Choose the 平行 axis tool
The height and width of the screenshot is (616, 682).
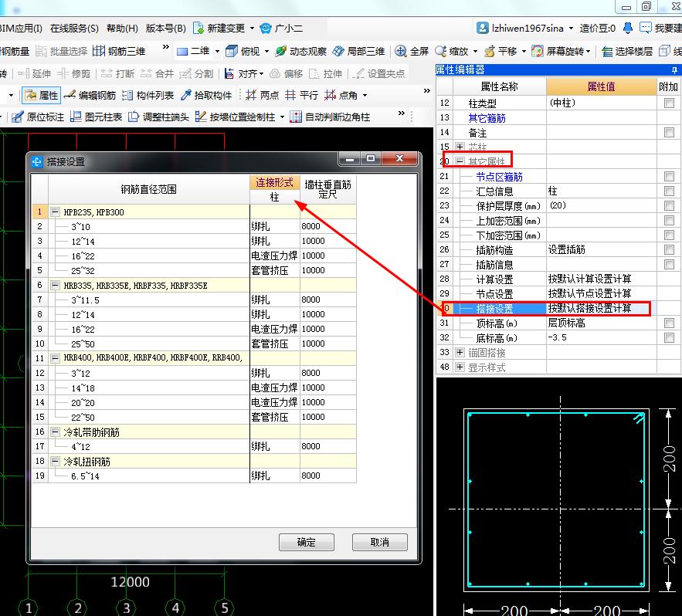tap(301, 95)
